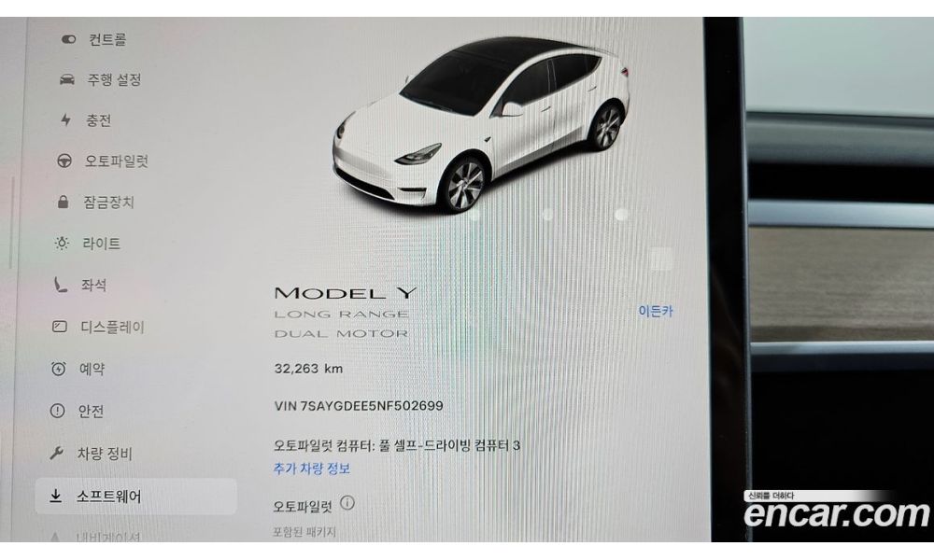Open the padlock 잠금장치 icon
The image size is (934, 560).
tap(63, 202)
